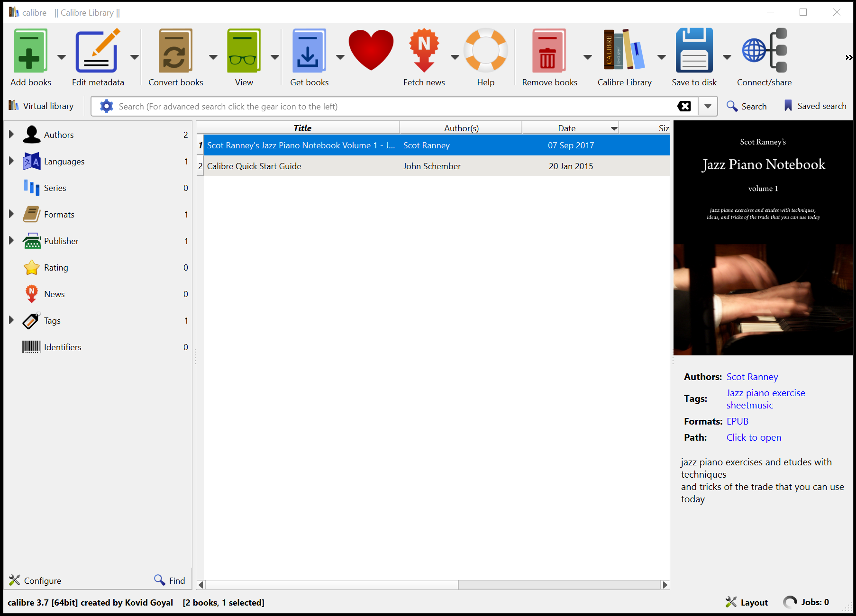Sort books by Author(s) column header
856x616 pixels.
point(461,128)
